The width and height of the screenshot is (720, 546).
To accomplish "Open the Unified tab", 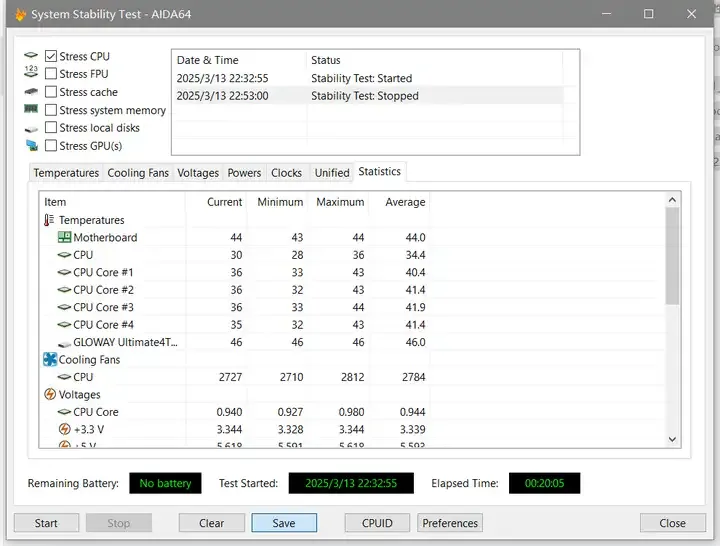I will 332,173.
